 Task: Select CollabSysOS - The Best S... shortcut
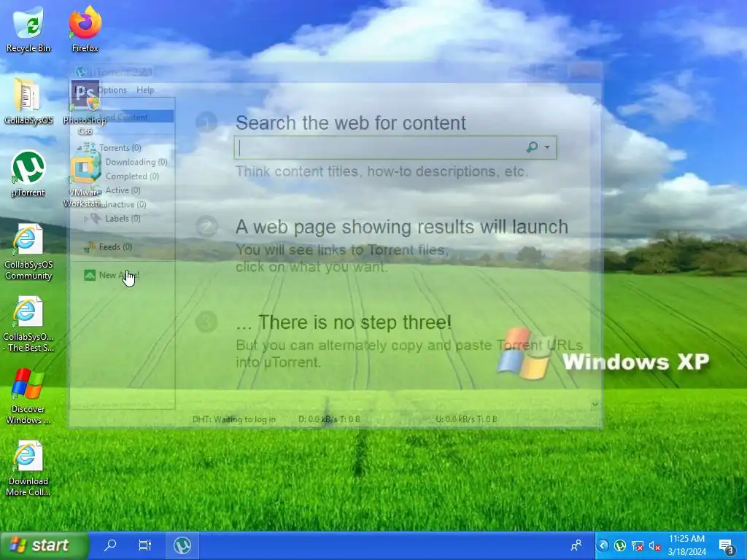[28, 324]
